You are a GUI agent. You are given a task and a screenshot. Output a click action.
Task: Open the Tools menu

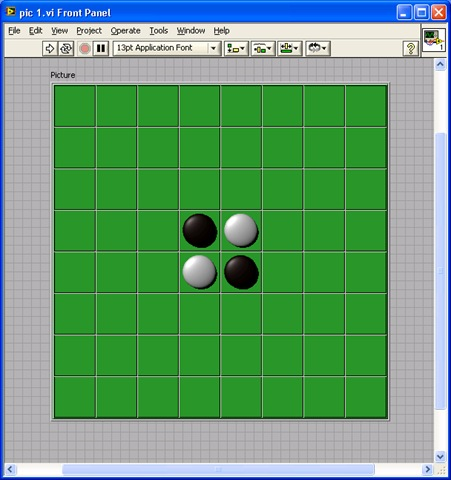(x=159, y=31)
